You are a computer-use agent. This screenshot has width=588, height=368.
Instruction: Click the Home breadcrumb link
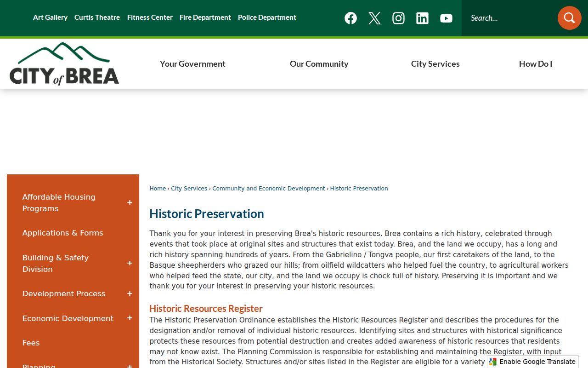tap(158, 189)
